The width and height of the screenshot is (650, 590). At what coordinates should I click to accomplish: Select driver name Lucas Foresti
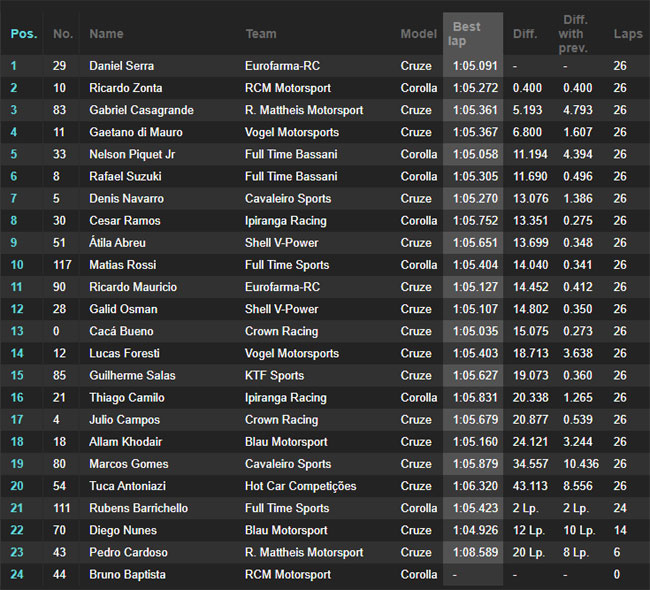coord(124,353)
